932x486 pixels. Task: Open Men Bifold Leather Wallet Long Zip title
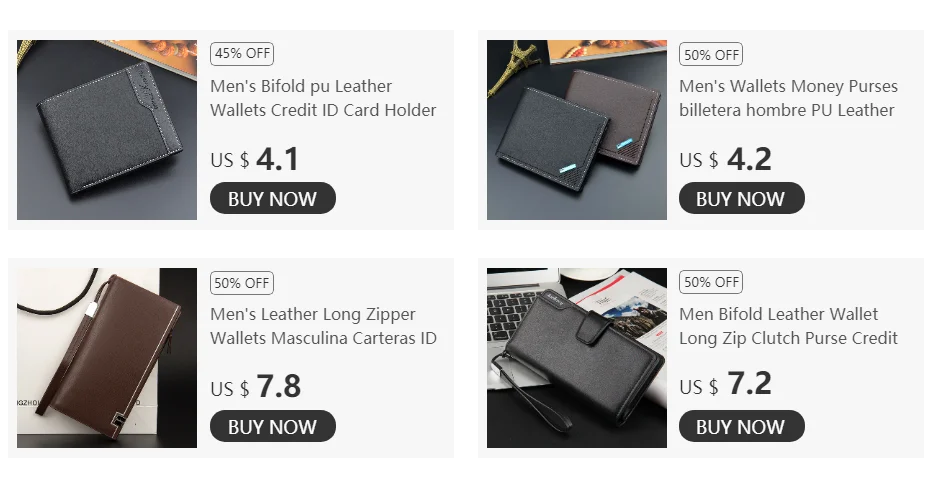pos(789,326)
